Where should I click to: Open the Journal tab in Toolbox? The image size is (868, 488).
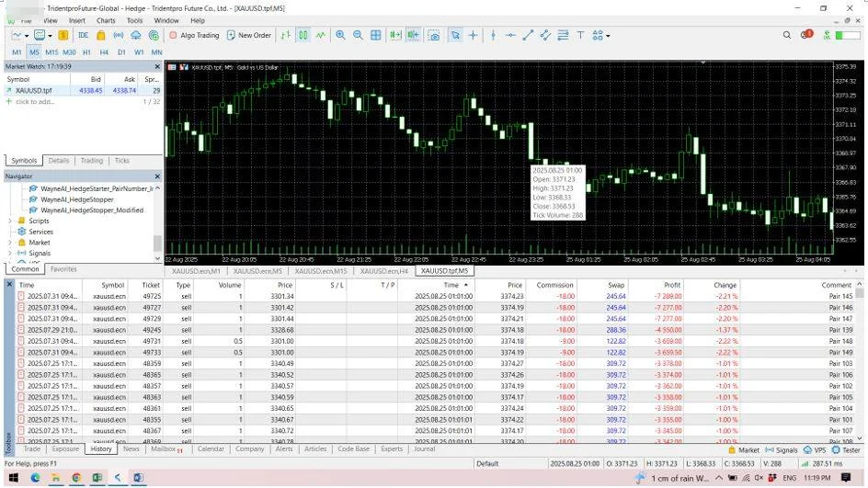point(424,448)
